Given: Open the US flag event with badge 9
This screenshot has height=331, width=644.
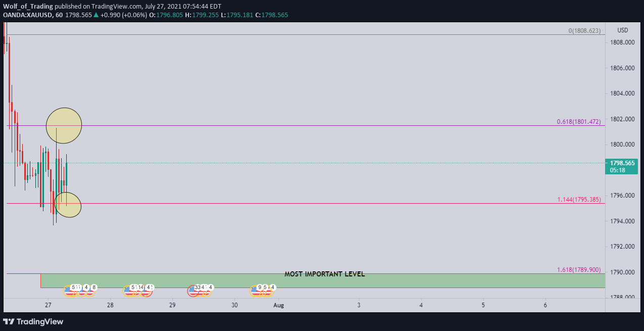Looking at the screenshot, I should (x=255, y=291).
